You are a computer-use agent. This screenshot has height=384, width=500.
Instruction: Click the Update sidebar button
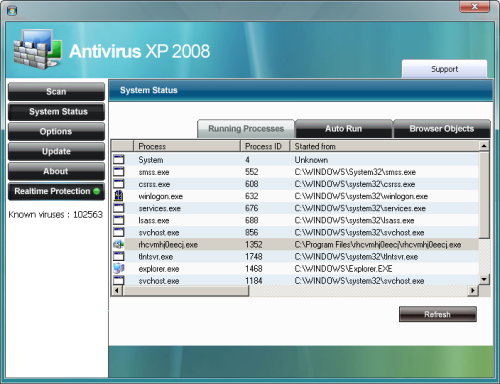56,151
